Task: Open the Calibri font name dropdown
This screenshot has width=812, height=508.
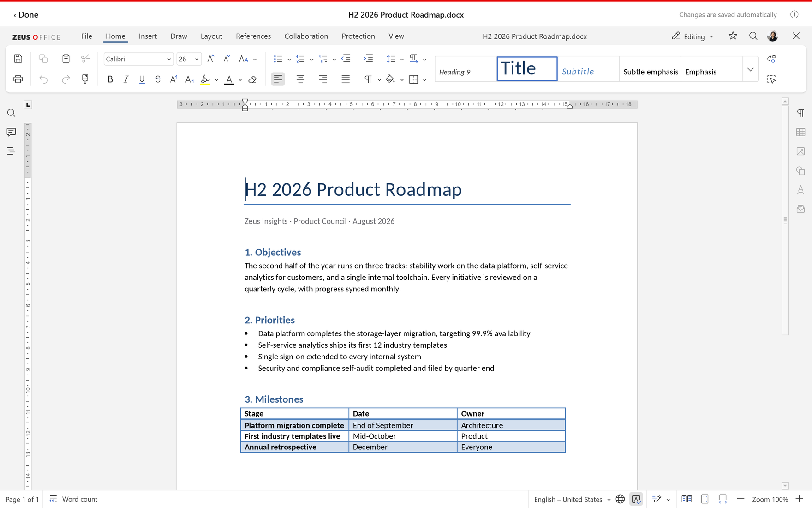Action: [168, 59]
